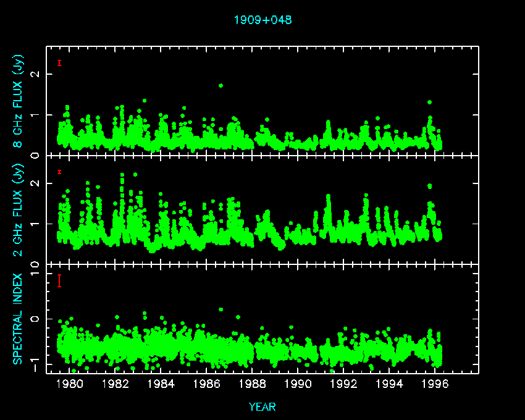Click the red error bar in 2 GHz panel

(x=59, y=172)
